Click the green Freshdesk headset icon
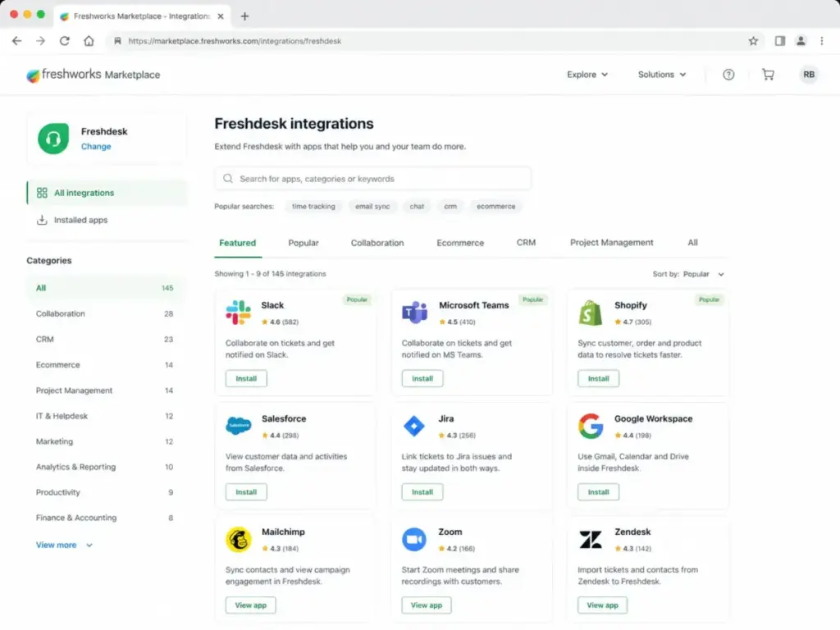Image resolution: width=840 pixels, height=630 pixels. tap(53, 138)
